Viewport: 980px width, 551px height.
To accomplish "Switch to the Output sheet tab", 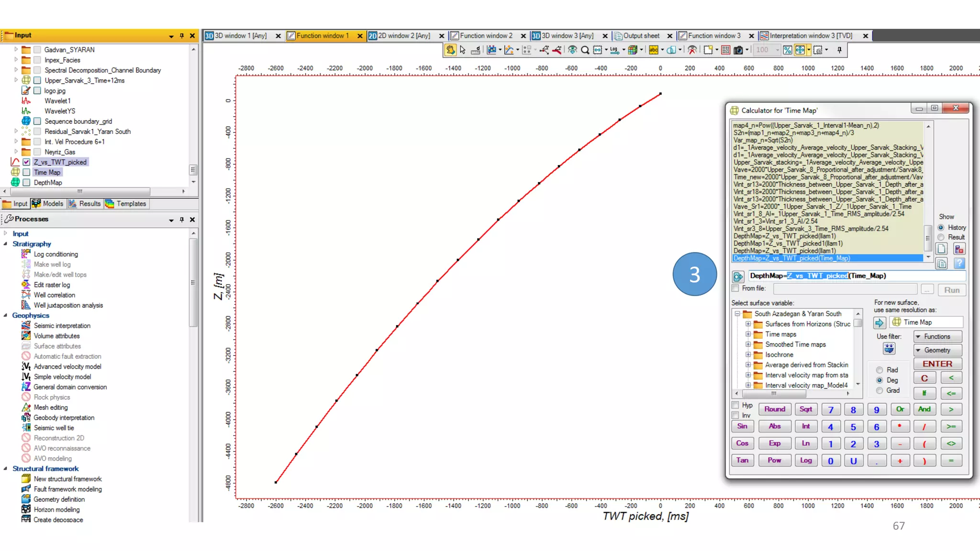I will (641, 36).
